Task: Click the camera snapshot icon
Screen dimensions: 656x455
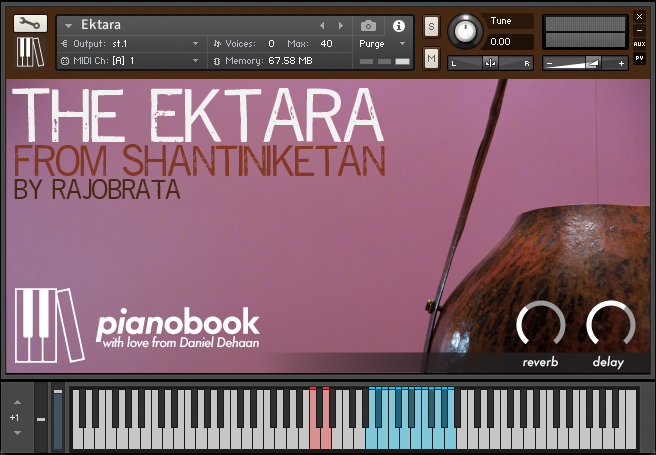Action: tap(368, 25)
